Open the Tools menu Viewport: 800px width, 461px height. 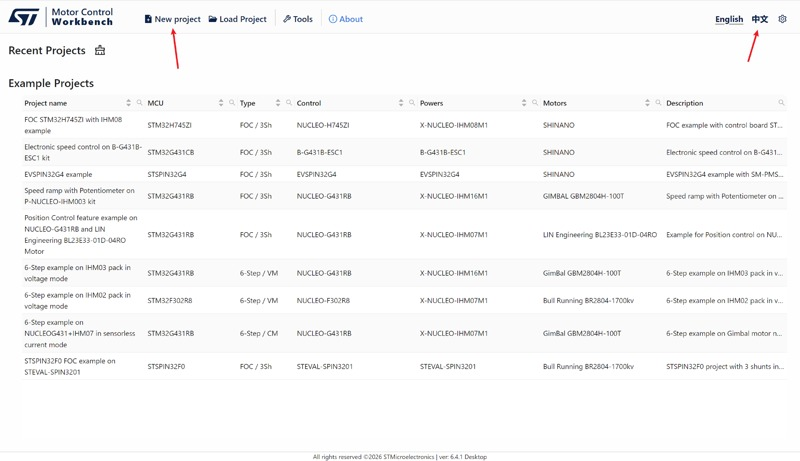pos(298,19)
